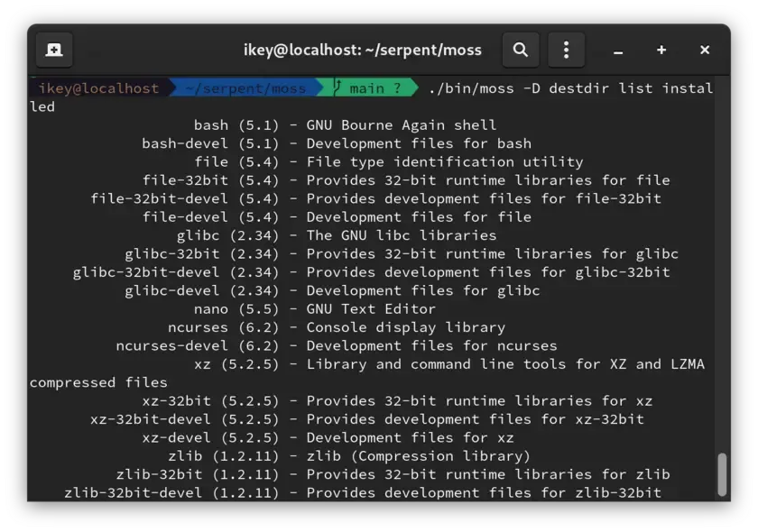Click the window title ikey@localhost: ~/serpent/moss
This screenshot has height=532, width=758.
(363, 50)
